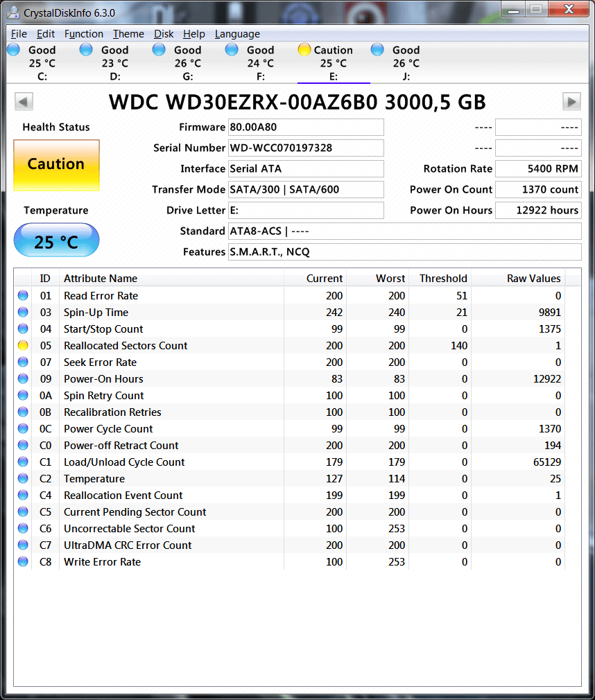Select the C: disk status orb
The width and height of the screenshot is (595, 700).
point(14,49)
